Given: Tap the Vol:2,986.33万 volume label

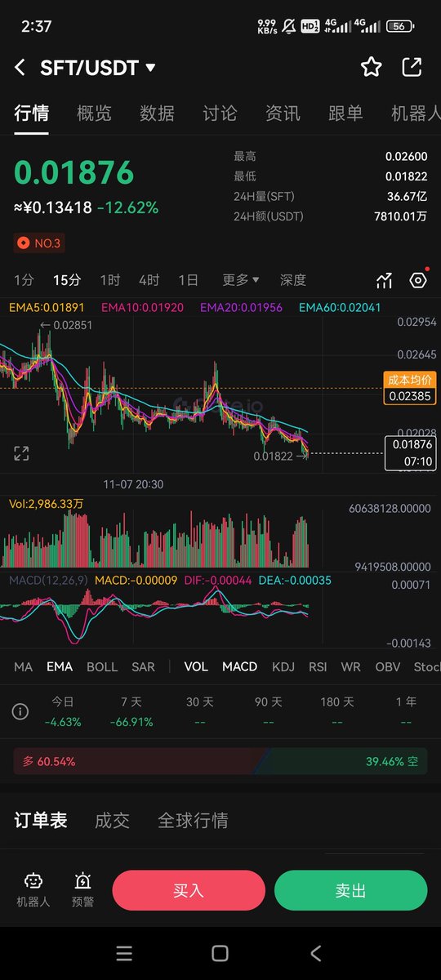Looking at the screenshot, I should pyautogui.click(x=47, y=504).
